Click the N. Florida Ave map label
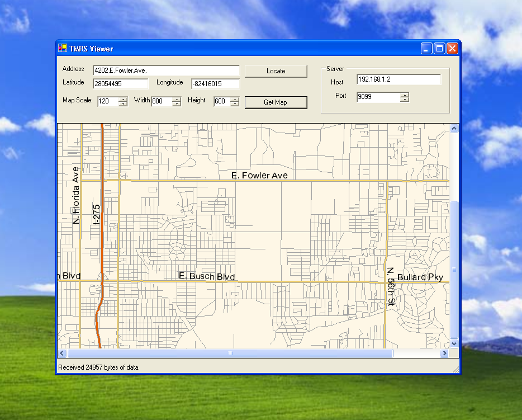Image resolution: width=522 pixels, height=420 pixels. (x=76, y=196)
